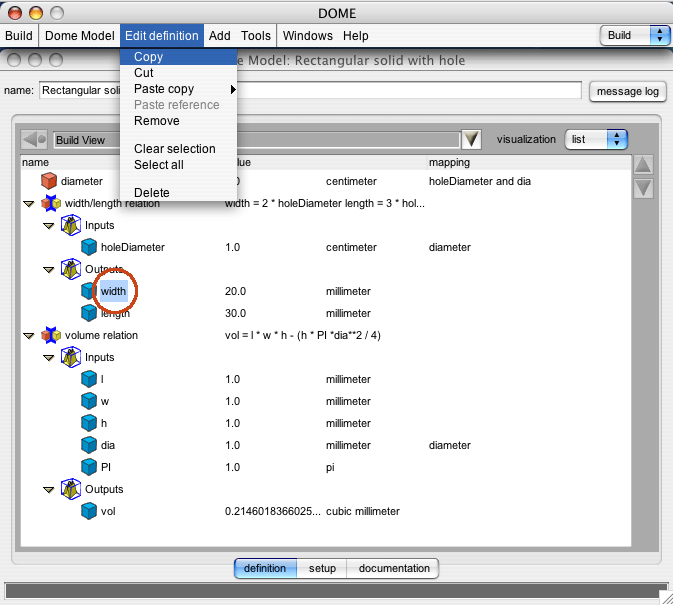Image resolution: width=673 pixels, height=605 pixels.
Task: Choose Select all in the menu
Action: pos(179,165)
